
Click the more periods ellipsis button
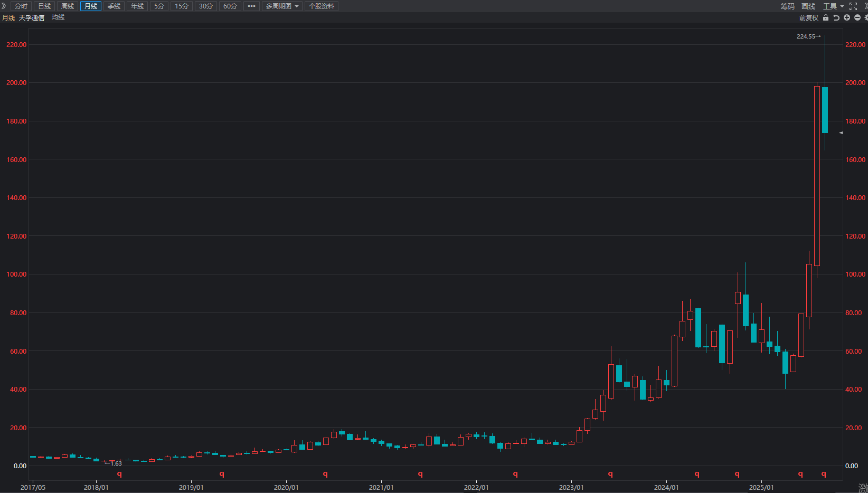[x=251, y=6]
